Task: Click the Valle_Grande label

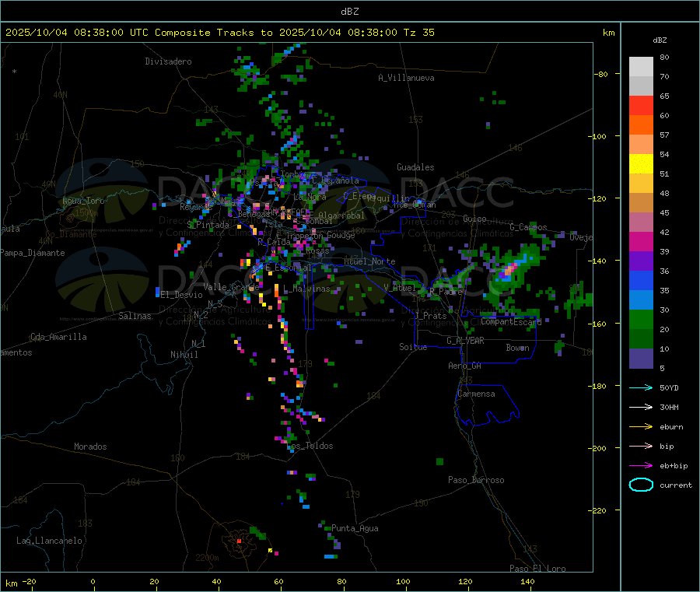Action: tap(231, 287)
